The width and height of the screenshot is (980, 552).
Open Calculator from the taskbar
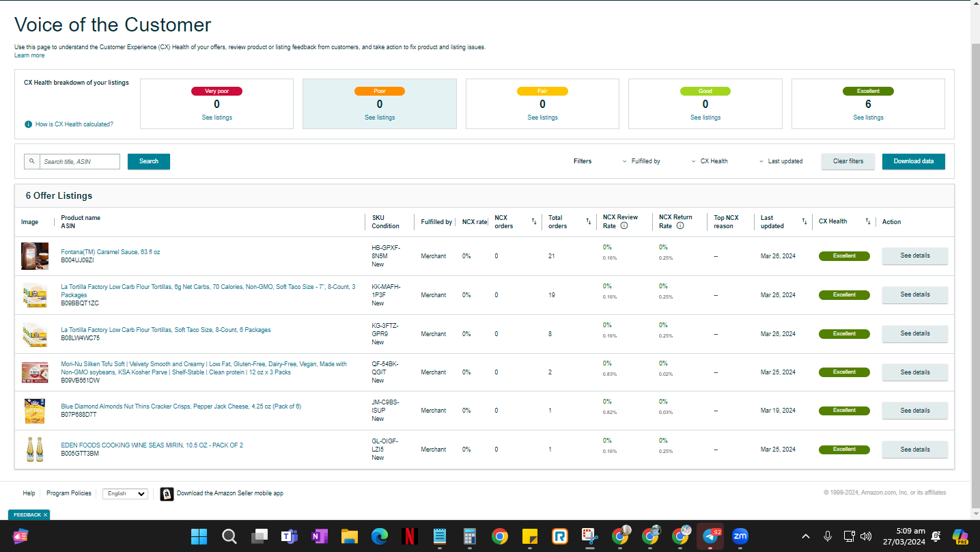tap(470, 536)
